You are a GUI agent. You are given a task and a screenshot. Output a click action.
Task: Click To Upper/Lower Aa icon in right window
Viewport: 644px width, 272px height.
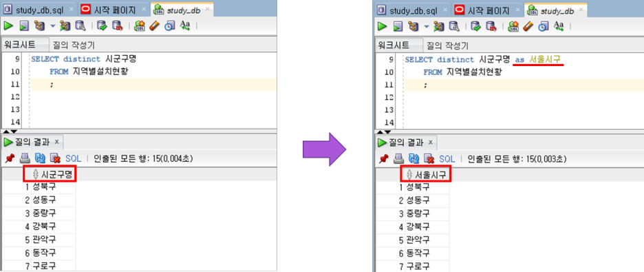point(559,26)
